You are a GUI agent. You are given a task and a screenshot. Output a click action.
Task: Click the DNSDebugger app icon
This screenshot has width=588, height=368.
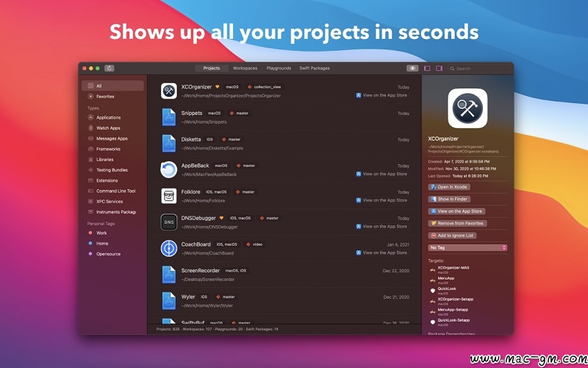pyautogui.click(x=169, y=222)
